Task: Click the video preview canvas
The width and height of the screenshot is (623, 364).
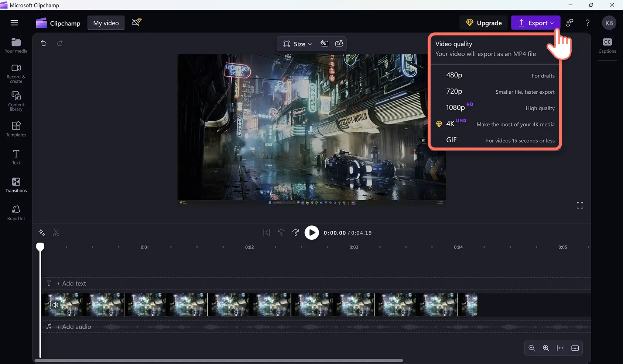Action: click(311, 129)
